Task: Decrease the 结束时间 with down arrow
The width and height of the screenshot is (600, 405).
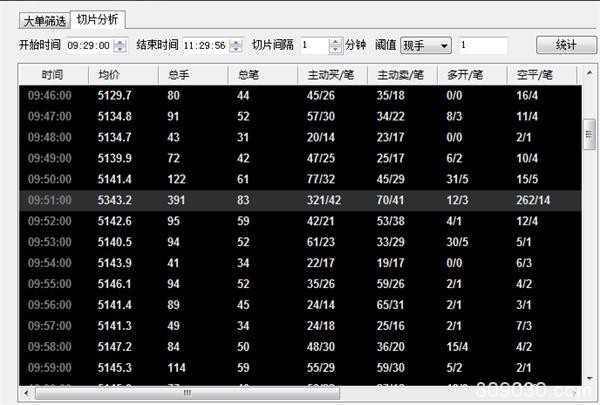Action: pyautogui.click(x=236, y=50)
